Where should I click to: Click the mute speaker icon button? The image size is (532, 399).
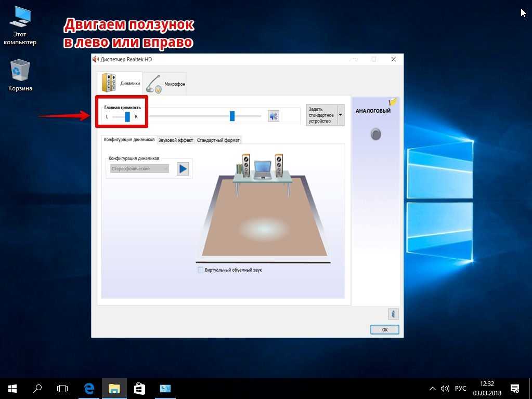pyautogui.click(x=274, y=116)
